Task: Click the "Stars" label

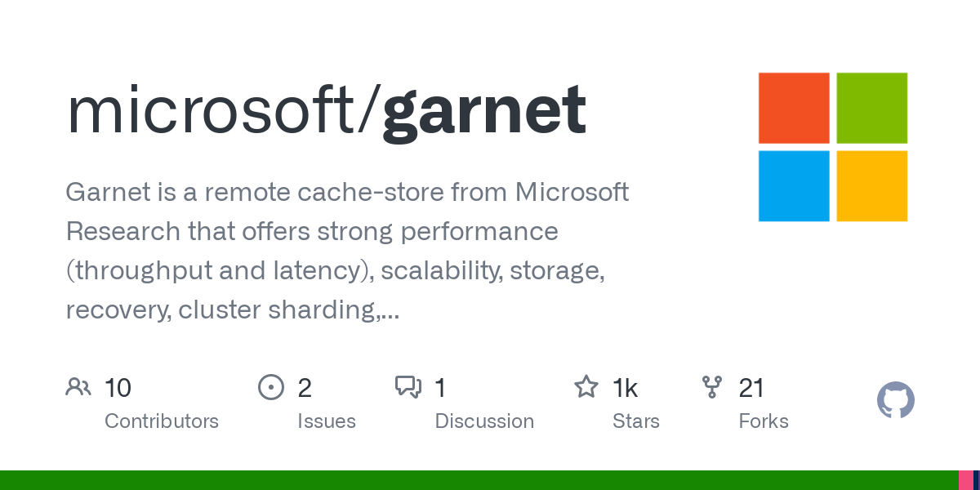Action: (636, 421)
